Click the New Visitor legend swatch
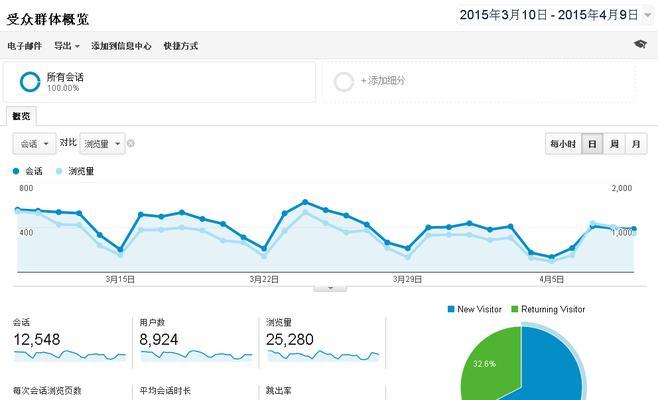 (451, 309)
